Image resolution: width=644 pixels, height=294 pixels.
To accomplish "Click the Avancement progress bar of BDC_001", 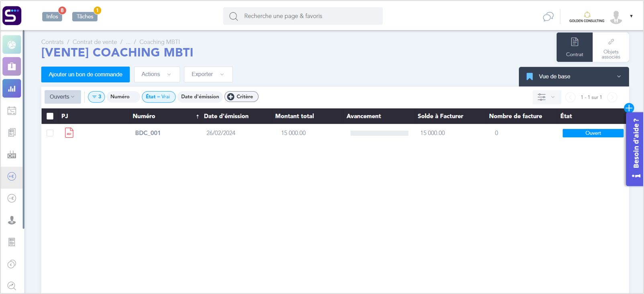I will pyautogui.click(x=379, y=133).
